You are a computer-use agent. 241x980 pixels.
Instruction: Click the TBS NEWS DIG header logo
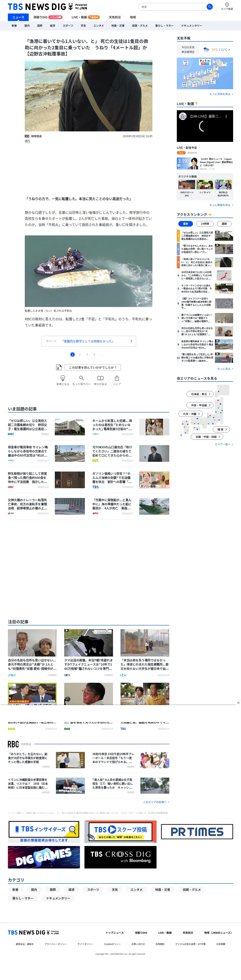tap(48, 7)
